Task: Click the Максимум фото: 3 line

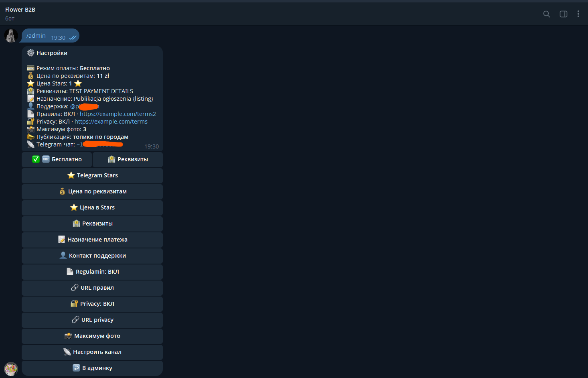Action: (57, 129)
